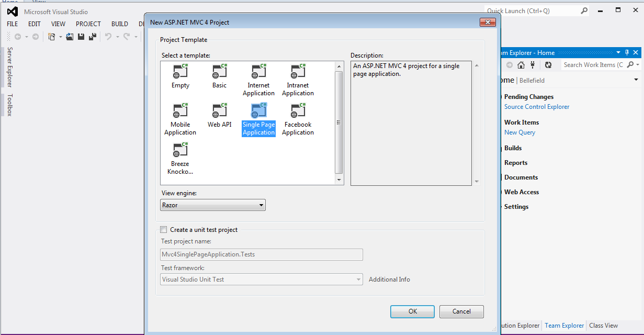Click the Undo toolbar icon
Image resolution: width=644 pixels, height=335 pixels.
tap(108, 37)
